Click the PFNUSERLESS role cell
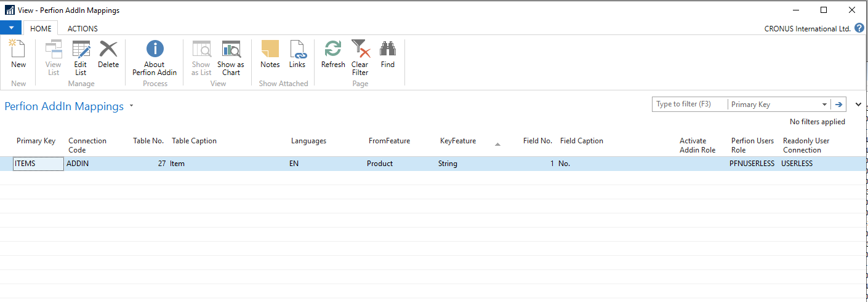The height and width of the screenshot is (302, 868). (752, 164)
